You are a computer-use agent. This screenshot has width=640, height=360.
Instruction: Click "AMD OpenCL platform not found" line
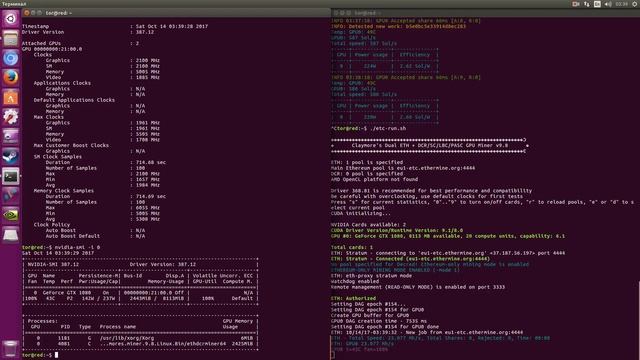coord(374,179)
